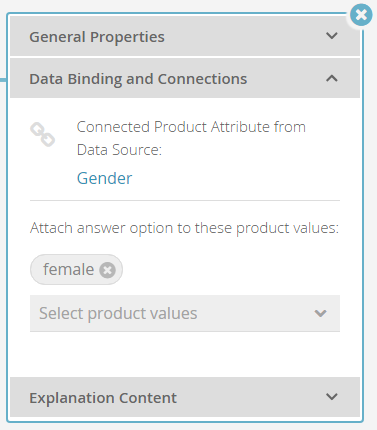Click empty area below product values dropdown
Image resolution: width=377 pixels, height=430 pixels.
185,354
